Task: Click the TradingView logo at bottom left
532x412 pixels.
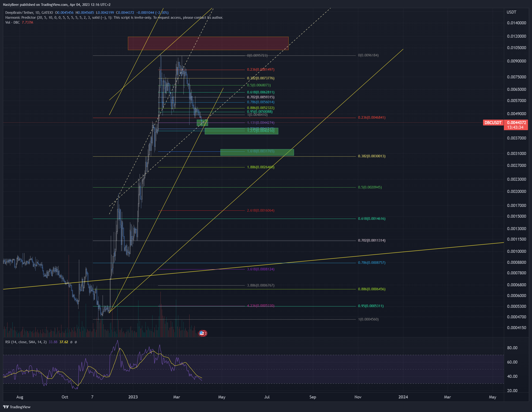Action: click(x=17, y=407)
